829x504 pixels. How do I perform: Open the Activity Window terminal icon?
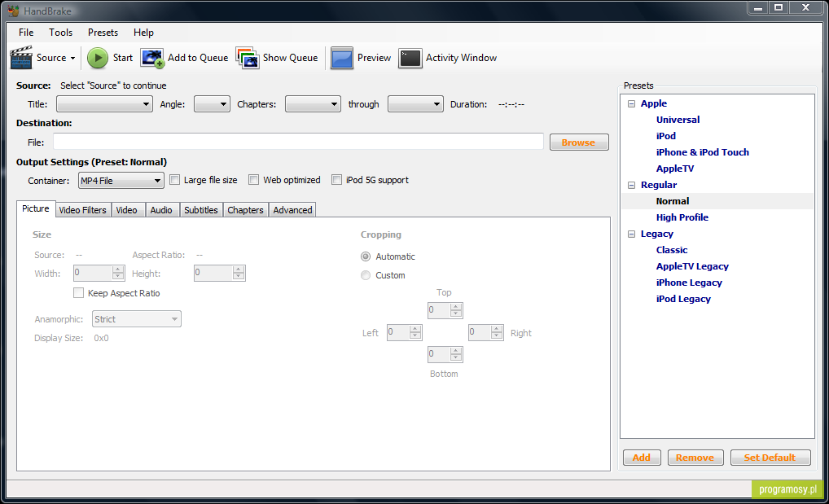pos(410,58)
